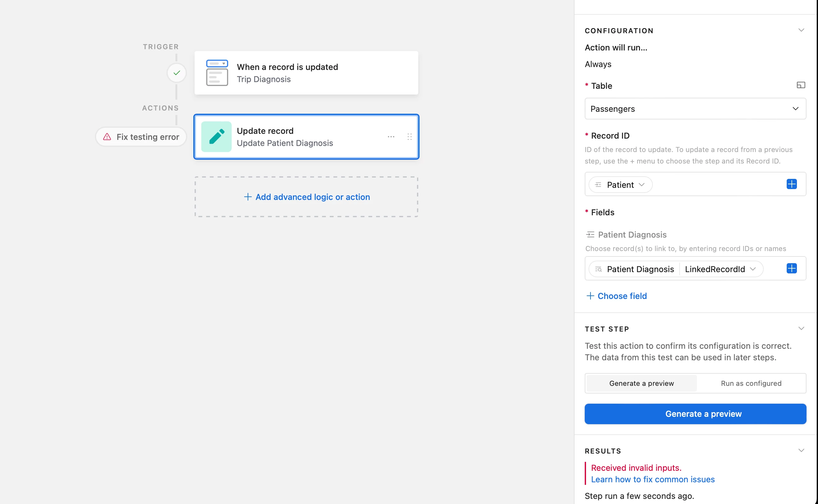Open Learn how to fix common issues
This screenshot has height=504, width=818.
pos(652,479)
